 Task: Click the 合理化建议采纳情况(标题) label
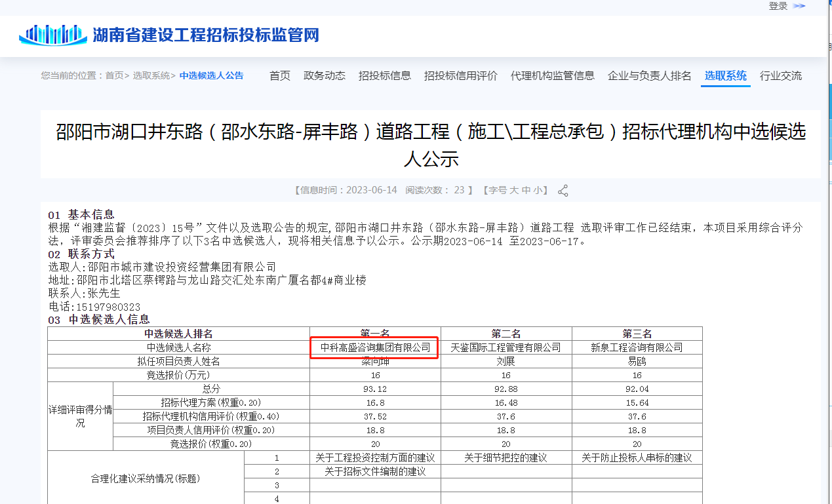(x=146, y=478)
